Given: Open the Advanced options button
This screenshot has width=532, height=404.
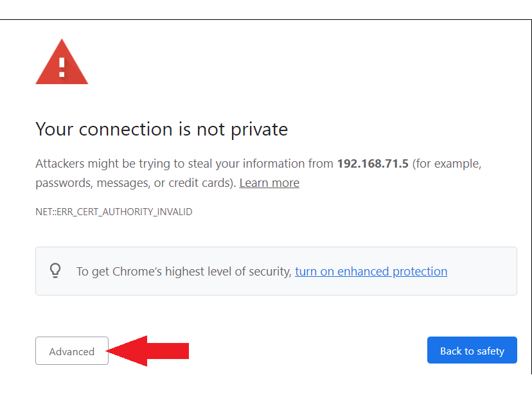Looking at the screenshot, I should 72,351.
